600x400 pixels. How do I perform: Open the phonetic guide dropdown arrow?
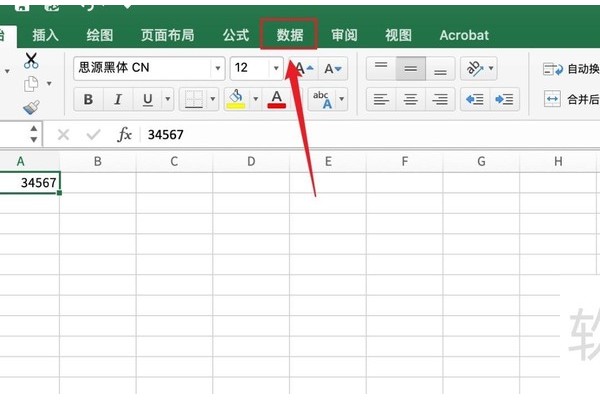[x=342, y=99]
